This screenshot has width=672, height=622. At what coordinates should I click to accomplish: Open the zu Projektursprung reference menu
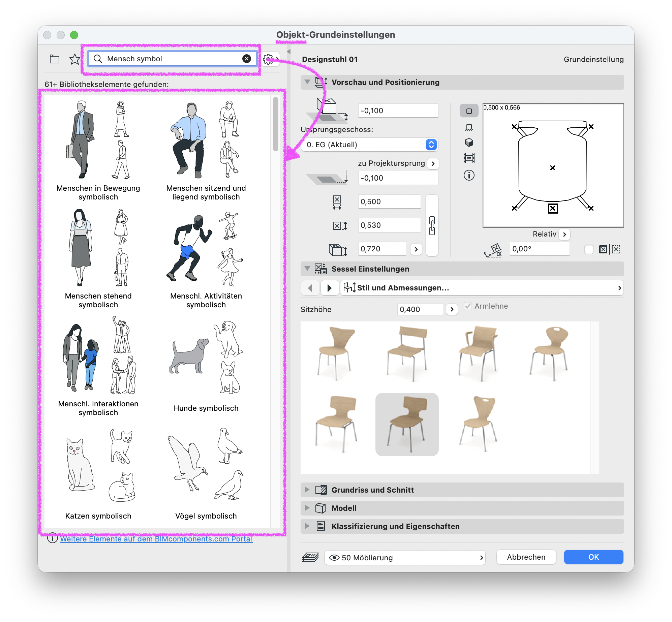click(433, 163)
